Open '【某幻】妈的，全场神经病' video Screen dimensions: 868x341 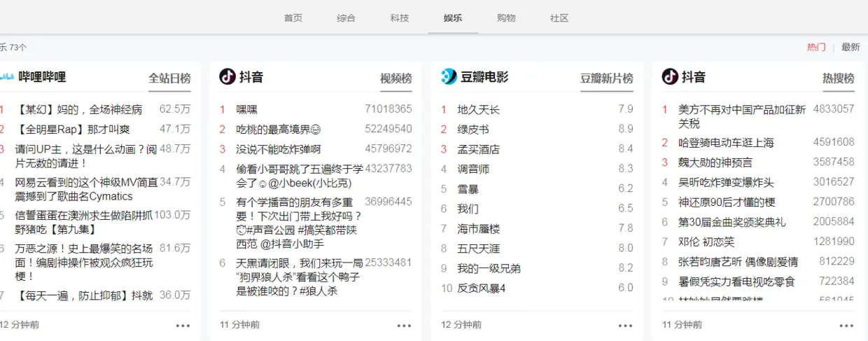79,110
